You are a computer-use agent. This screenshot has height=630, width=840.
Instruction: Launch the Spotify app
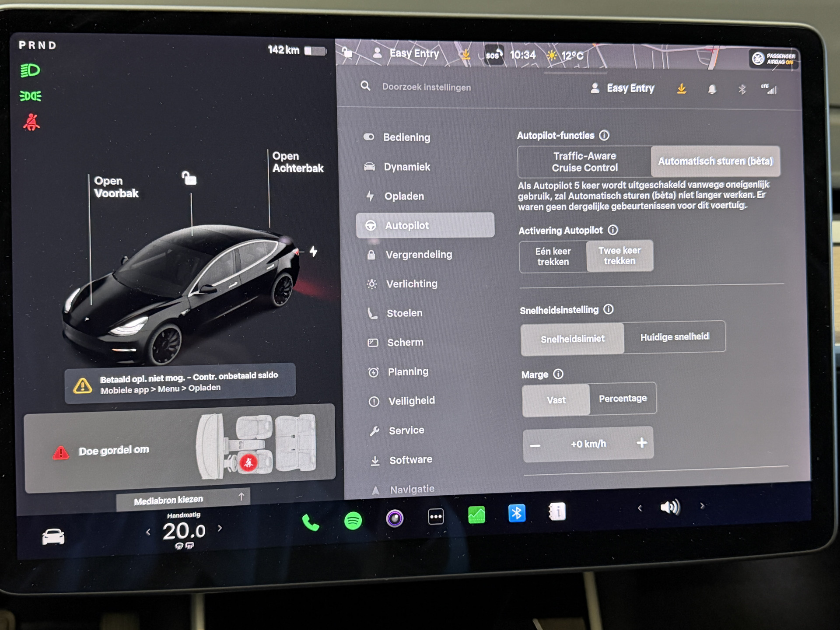coord(353,521)
